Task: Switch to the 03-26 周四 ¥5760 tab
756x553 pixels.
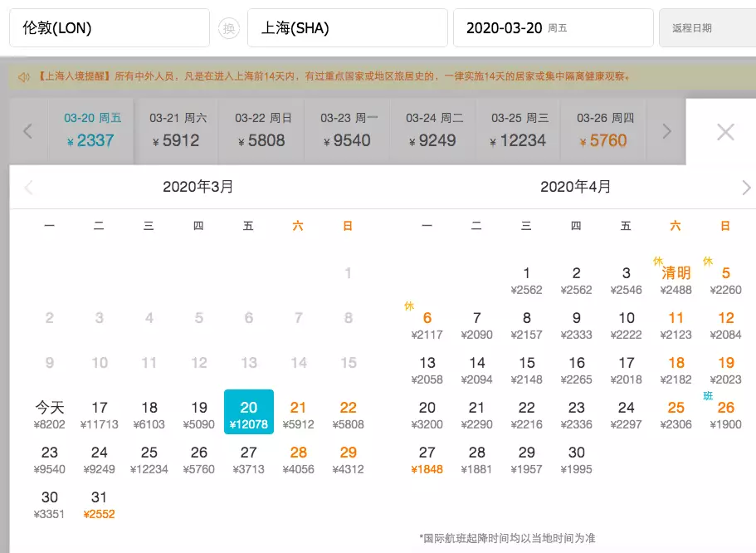Action: coord(602,130)
